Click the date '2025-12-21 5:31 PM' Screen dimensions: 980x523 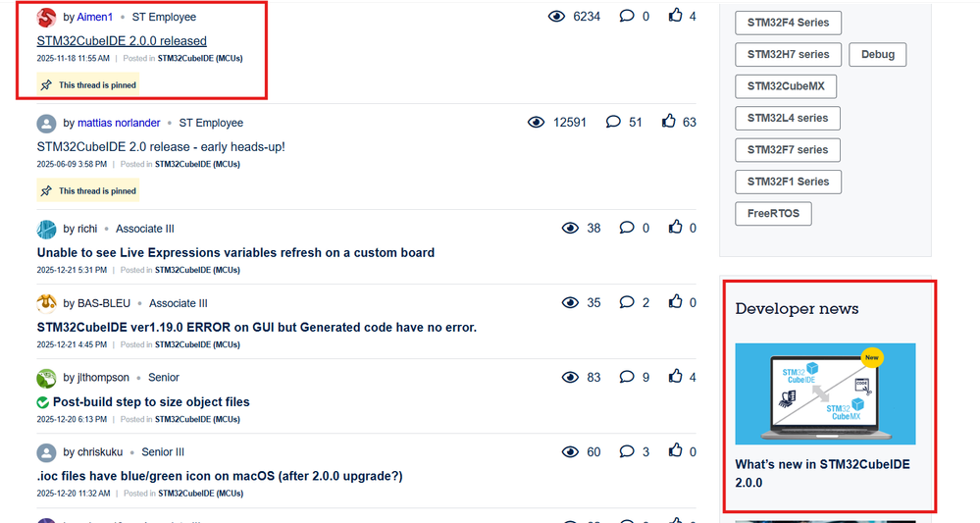pyautogui.click(x=72, y=271)
